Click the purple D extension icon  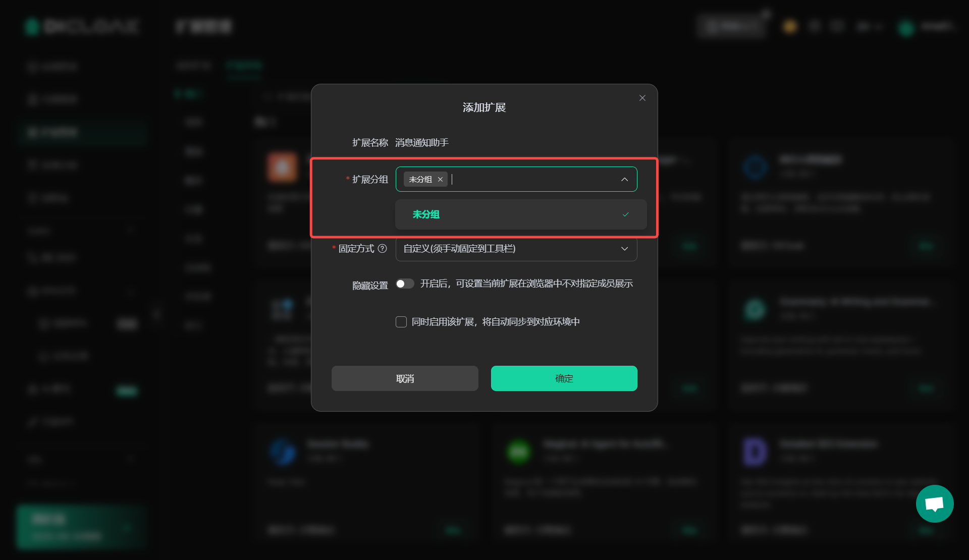pos(755,451)
